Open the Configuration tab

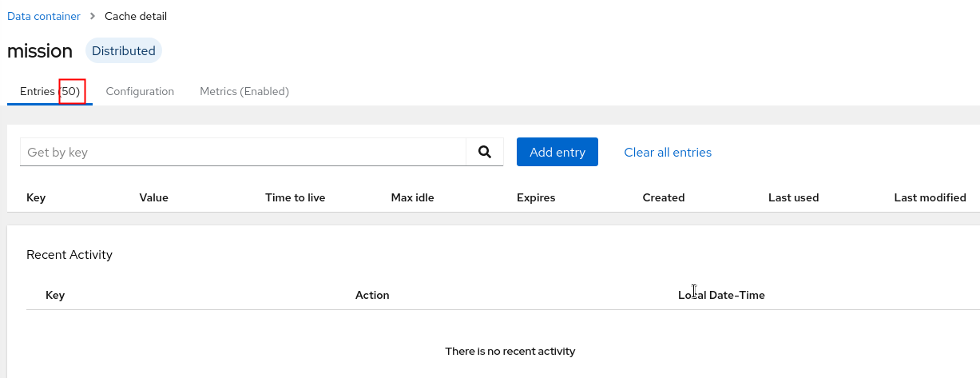pyautogui.click(x=140, y=91)
